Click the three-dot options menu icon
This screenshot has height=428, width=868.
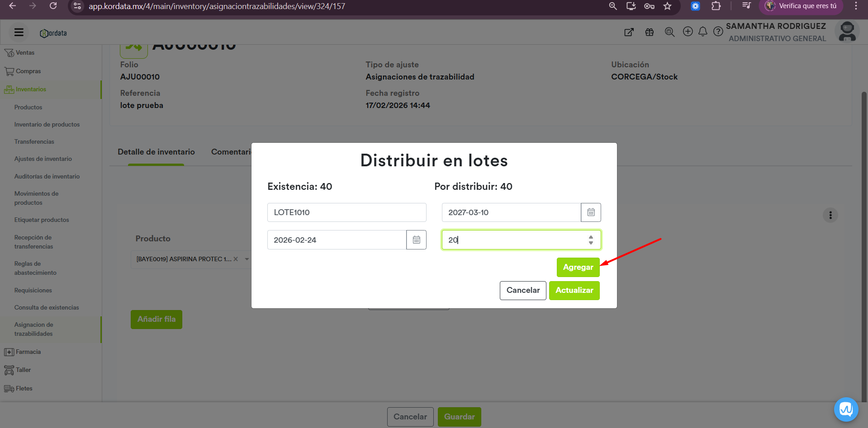(x=830, y=215)
